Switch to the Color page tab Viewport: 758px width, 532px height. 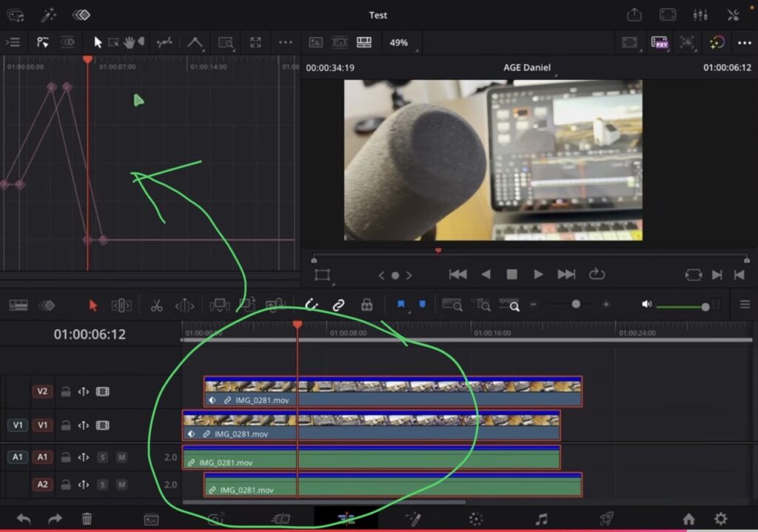click(x=476, y=519)
